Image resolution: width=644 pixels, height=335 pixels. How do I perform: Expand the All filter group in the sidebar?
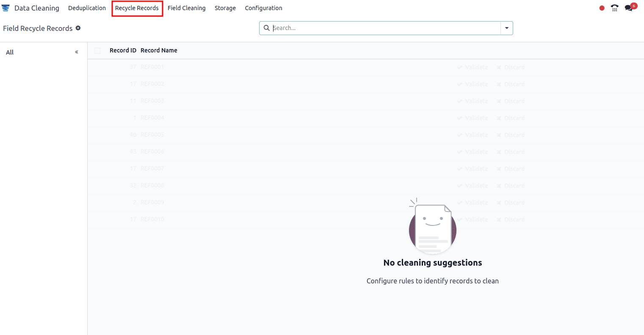point(9,52)
